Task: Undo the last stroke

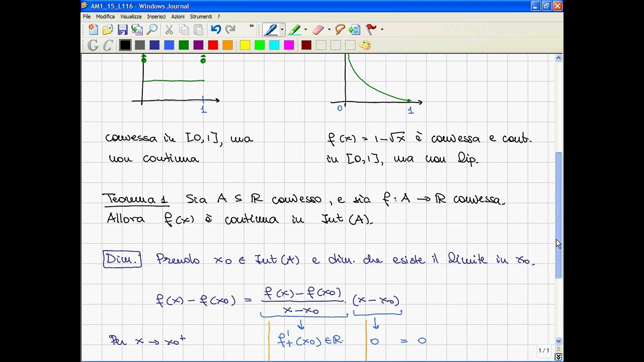Action: tap(216, 30)
